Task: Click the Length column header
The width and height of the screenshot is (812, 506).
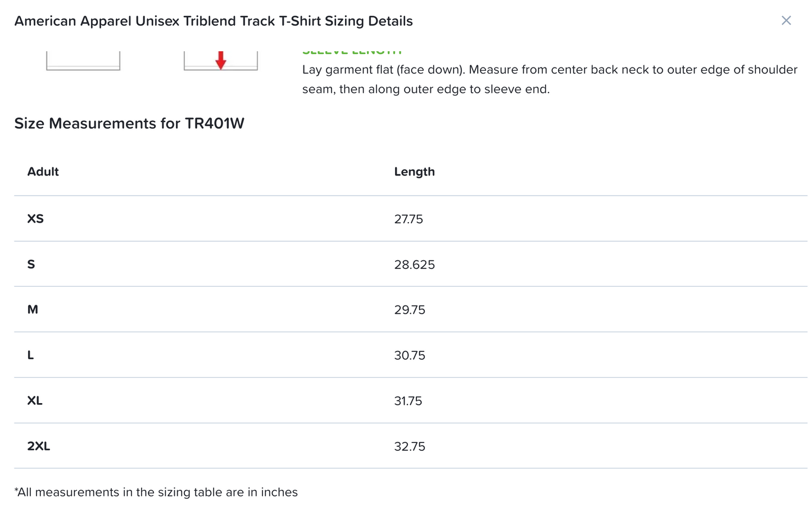Action: click(415, 171)
